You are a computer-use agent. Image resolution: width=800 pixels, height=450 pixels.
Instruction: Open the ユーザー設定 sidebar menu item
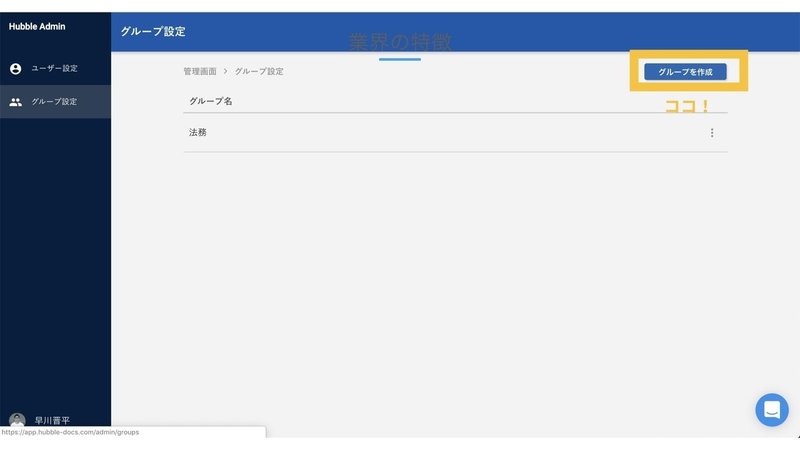[56, 68]
